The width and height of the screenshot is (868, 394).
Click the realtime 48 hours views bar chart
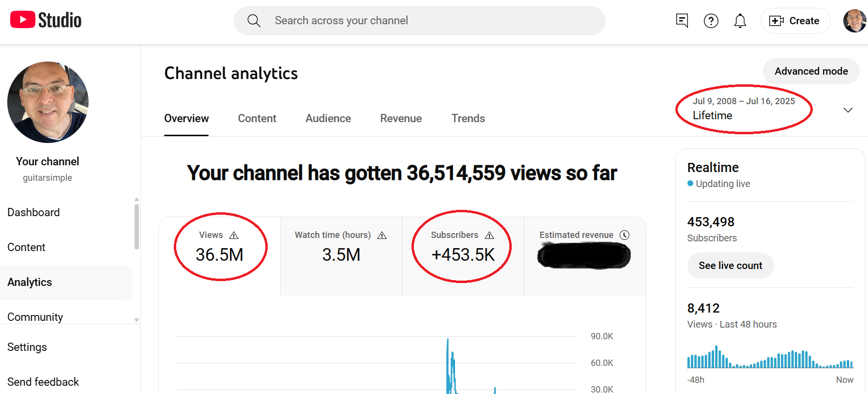pyautogui.click(x=770, y=357)
